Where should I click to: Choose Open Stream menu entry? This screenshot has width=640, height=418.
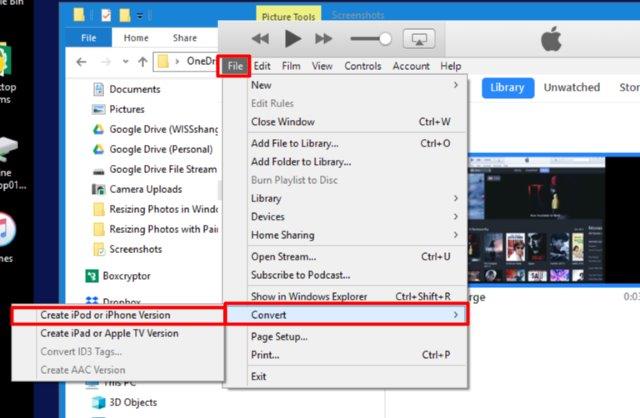coord(357,257)
